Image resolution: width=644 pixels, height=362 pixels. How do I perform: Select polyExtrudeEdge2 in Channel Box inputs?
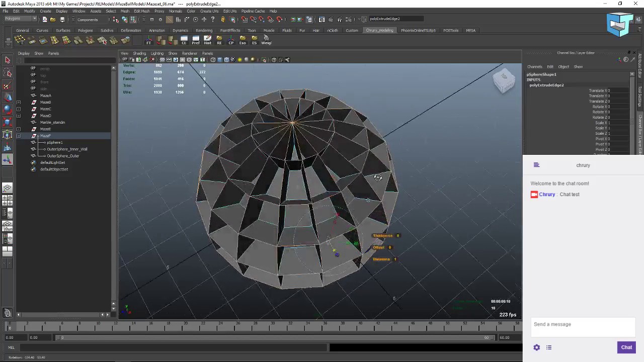click(x=546, y=85)
